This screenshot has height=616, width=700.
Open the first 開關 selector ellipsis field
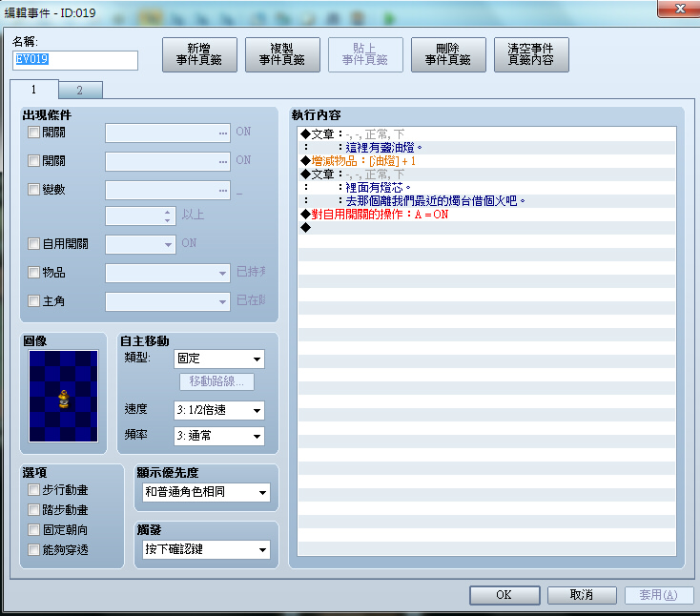click(168, 133)
